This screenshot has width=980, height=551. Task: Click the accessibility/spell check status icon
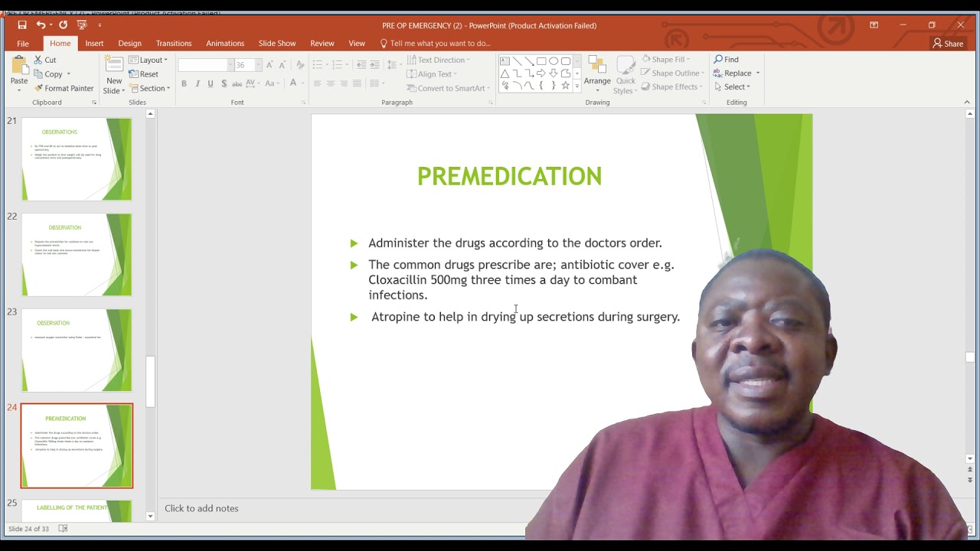tap(63, 529)
